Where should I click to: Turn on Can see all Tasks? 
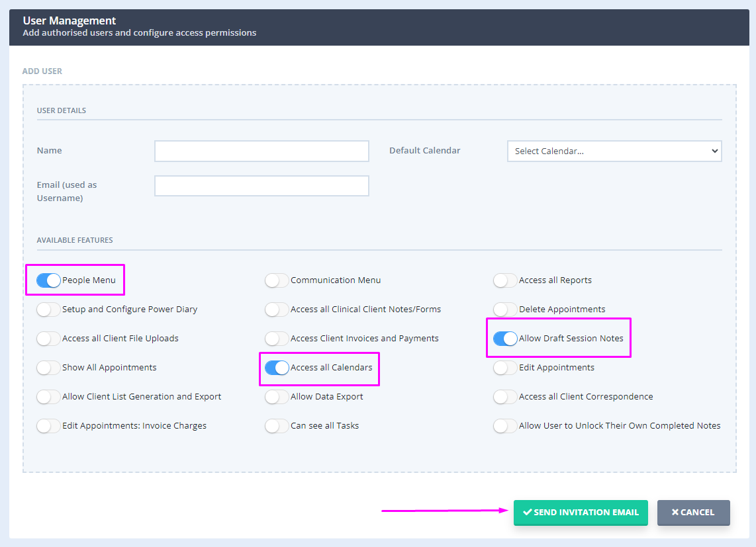coord(276,425)
